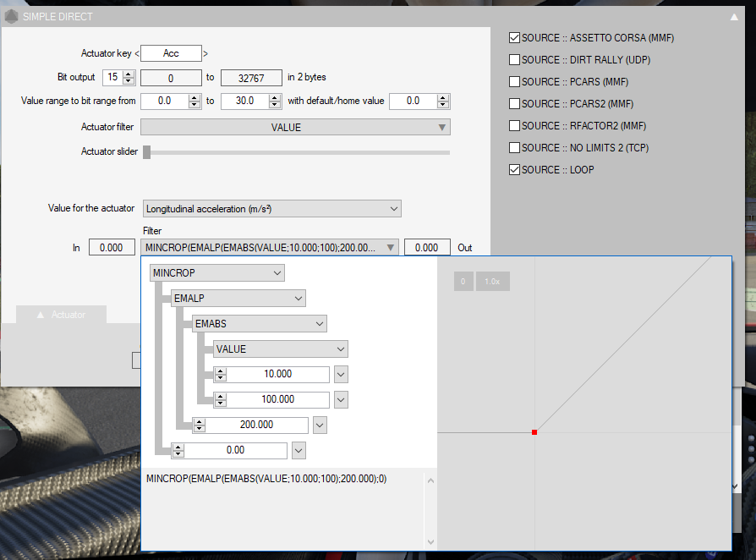Increase the default/home value spinner
This screenshot has width=756, height=560.
coord(442,98)
